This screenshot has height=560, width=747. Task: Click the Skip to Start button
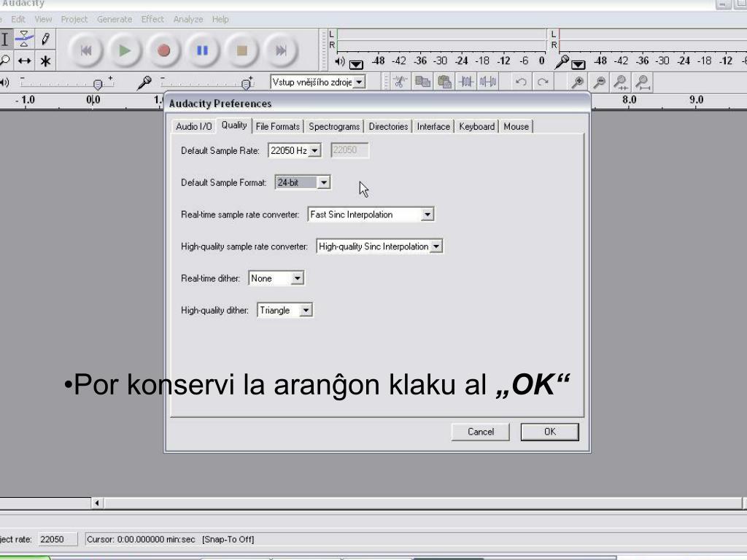click(x=86, y=50)
